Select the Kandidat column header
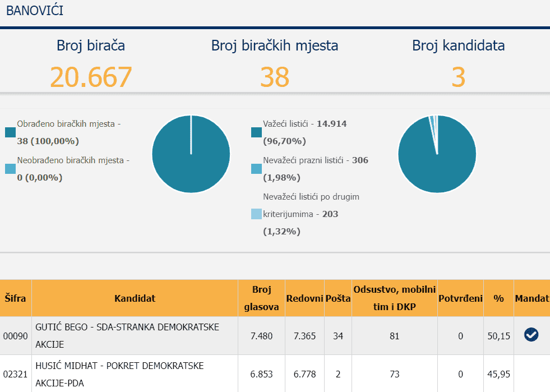This screenshot has width=550, height=392. pos(135,298)
